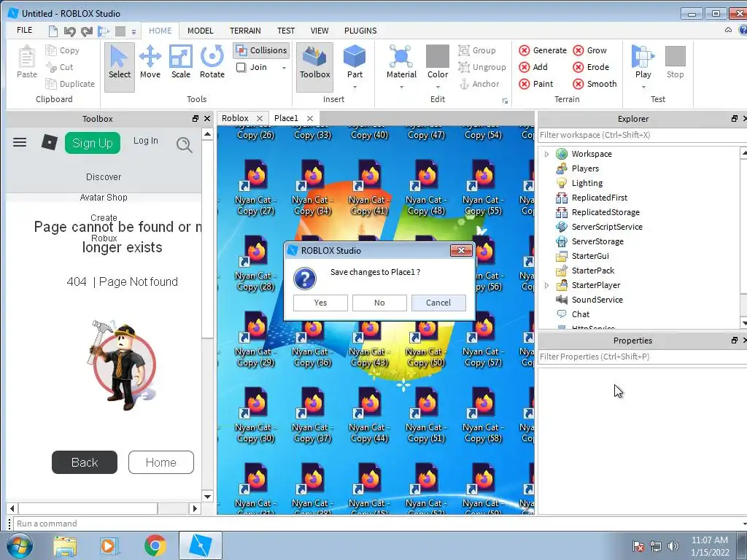Toggle the Collisions button

(x=262, y=50)
